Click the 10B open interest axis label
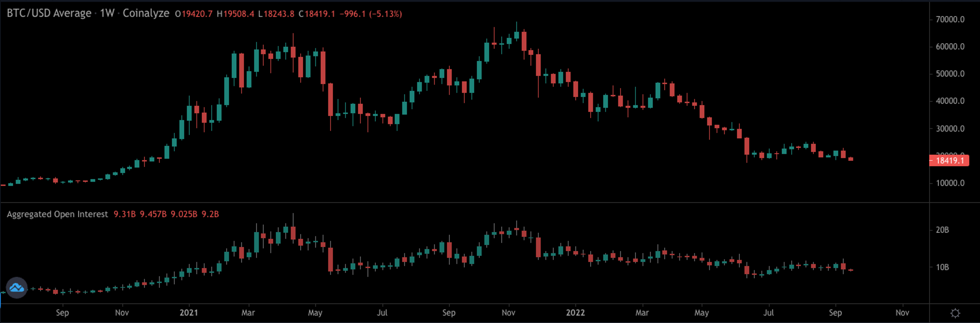 pyautogui.click(x=942, y=267)
